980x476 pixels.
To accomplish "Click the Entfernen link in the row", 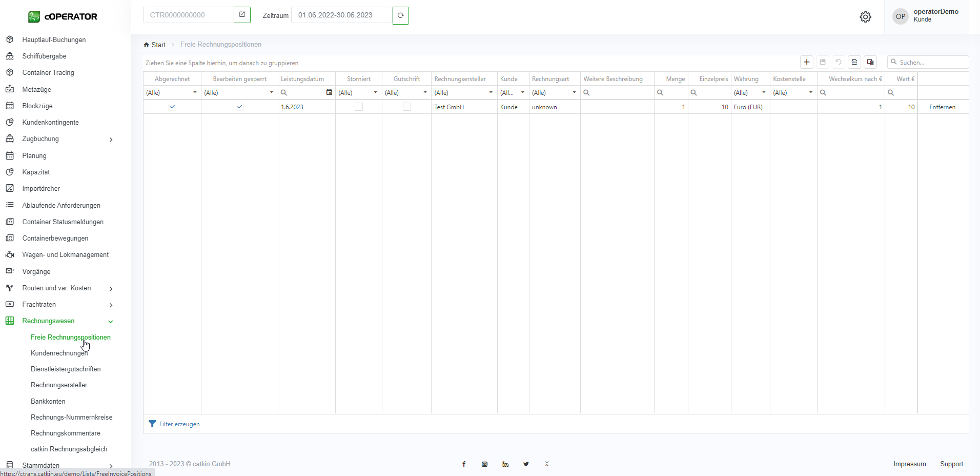I will pyautogui.click(x=942, y=107).
